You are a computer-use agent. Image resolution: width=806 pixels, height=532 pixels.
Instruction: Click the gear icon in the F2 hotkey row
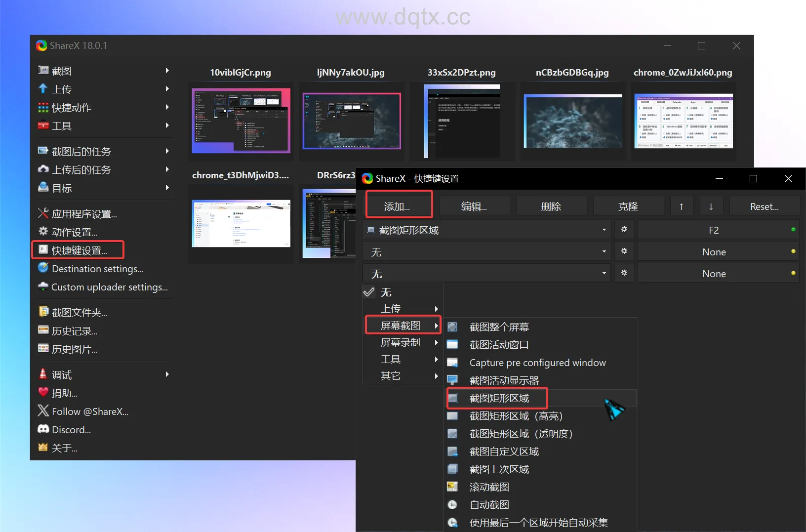624,230
